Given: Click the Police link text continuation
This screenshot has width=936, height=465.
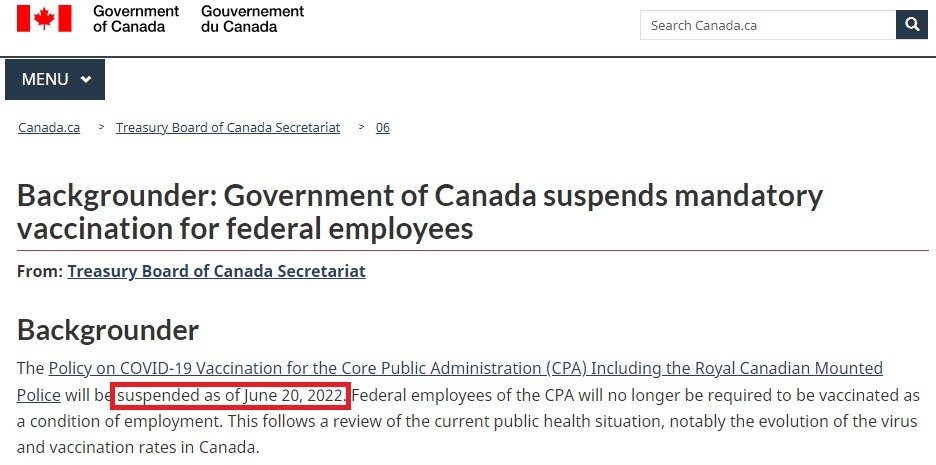Looking at the screenshot, I should [x=38, y=395].
